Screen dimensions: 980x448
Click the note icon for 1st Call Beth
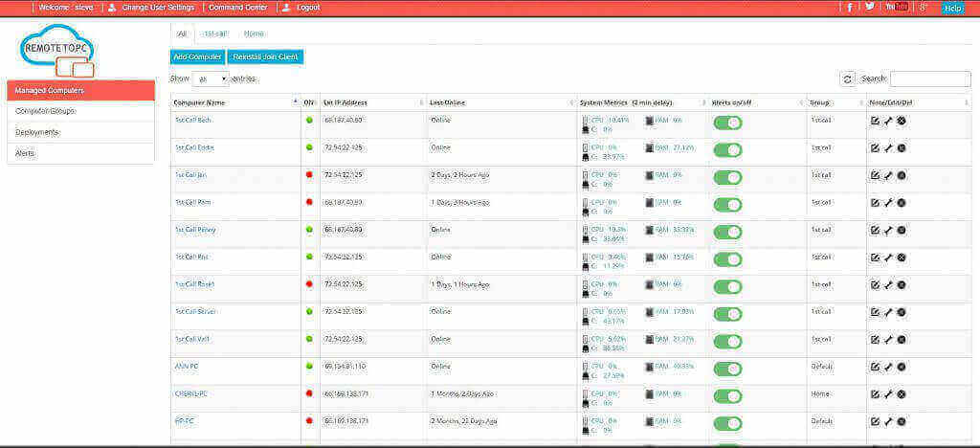click(875, 121)
